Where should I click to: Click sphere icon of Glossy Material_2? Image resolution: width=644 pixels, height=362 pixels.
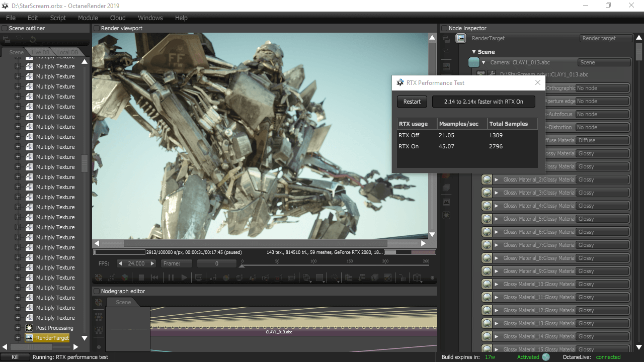(x=487, y=179)
